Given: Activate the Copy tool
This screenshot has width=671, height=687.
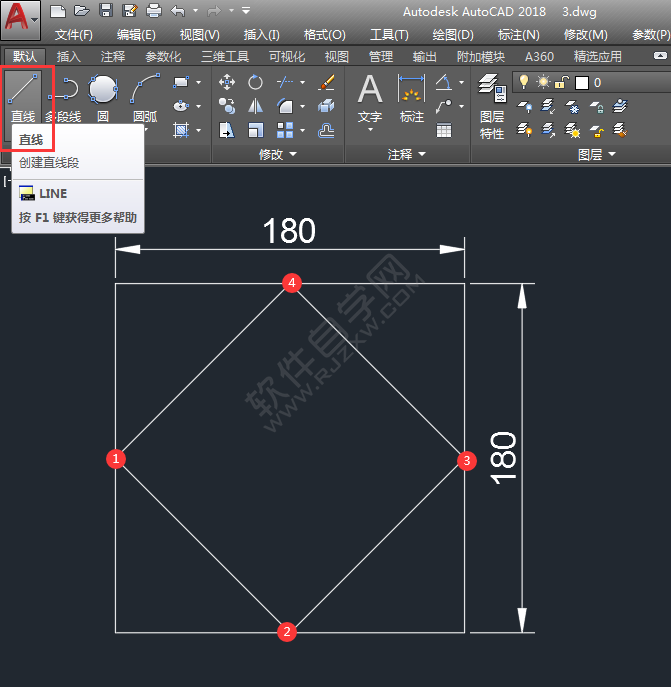Looking at the screenshot, I should [227, 106].
